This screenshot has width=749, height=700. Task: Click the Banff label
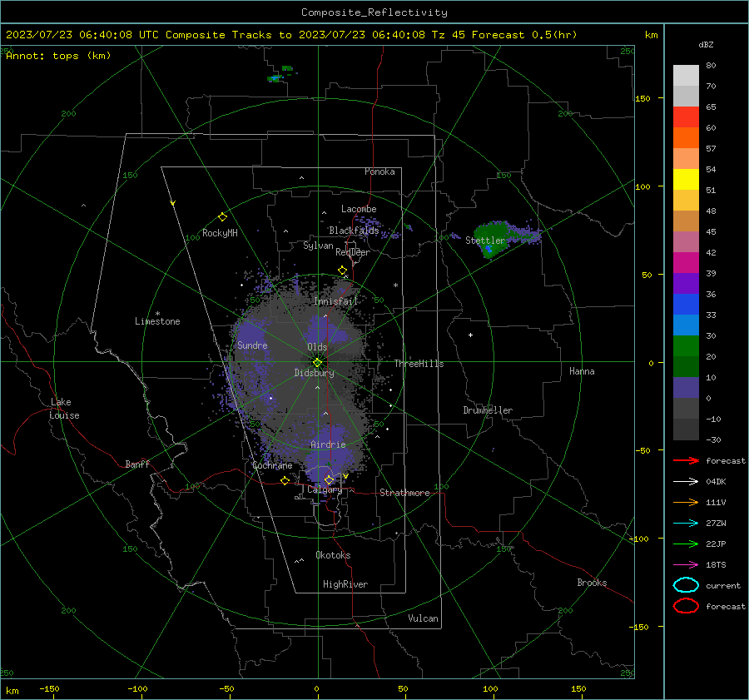[x=137, y=464]
